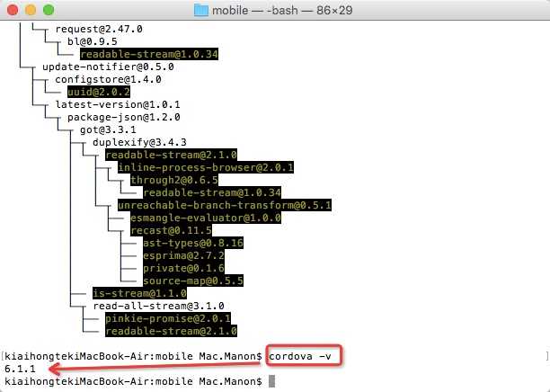The height and width of the screenshot is (392, 550).
Task: Click the blue folder proxy icon in the title bar
Action: tap(201, 10)
